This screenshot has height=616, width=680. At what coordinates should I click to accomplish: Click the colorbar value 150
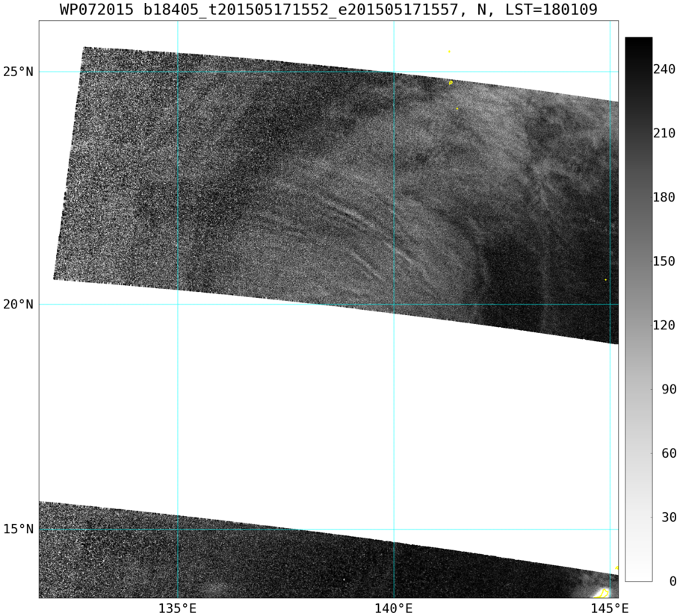(664, 261)
